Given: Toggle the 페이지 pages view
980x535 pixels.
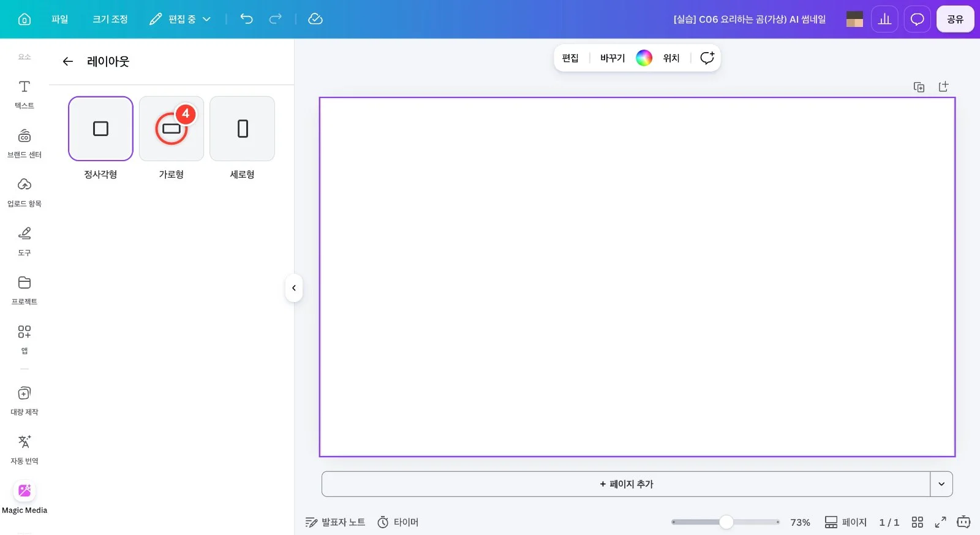Looking at the screenshot, I should click(x=846, y=522).
